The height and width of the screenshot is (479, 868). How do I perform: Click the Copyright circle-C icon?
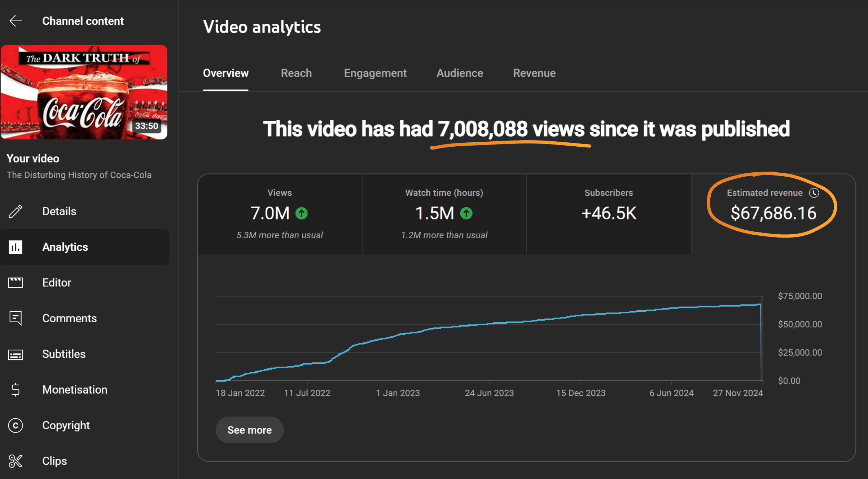click(x=16, y=425)
